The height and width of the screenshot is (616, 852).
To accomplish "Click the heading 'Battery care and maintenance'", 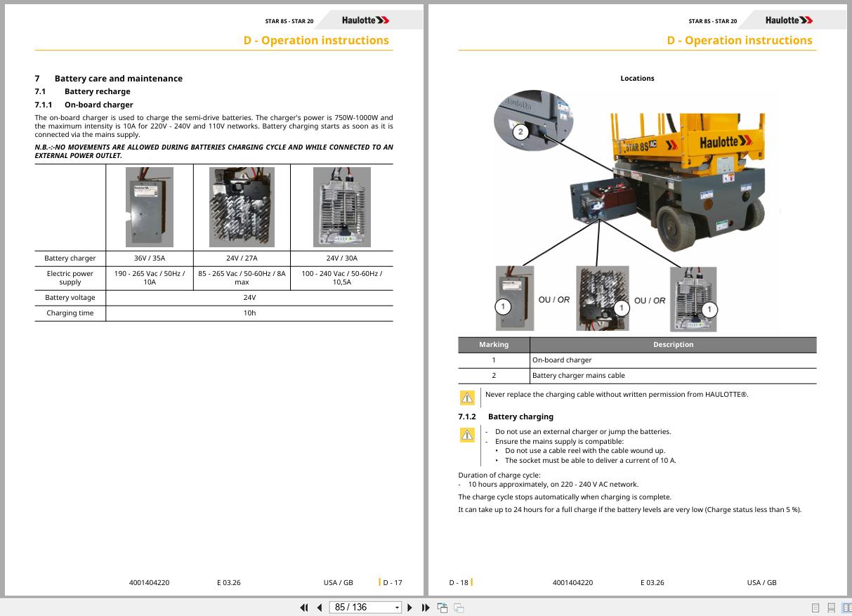I will tap(118, 79).
